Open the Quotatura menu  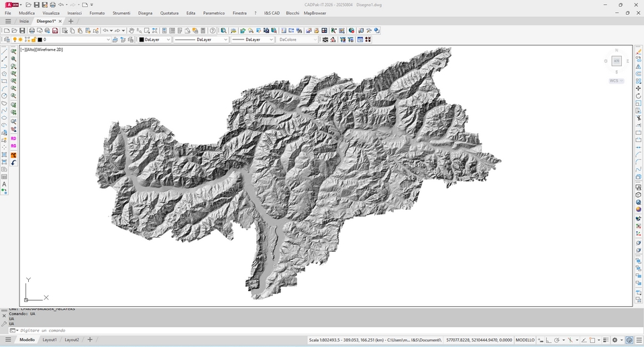click(x=169, y=13)
